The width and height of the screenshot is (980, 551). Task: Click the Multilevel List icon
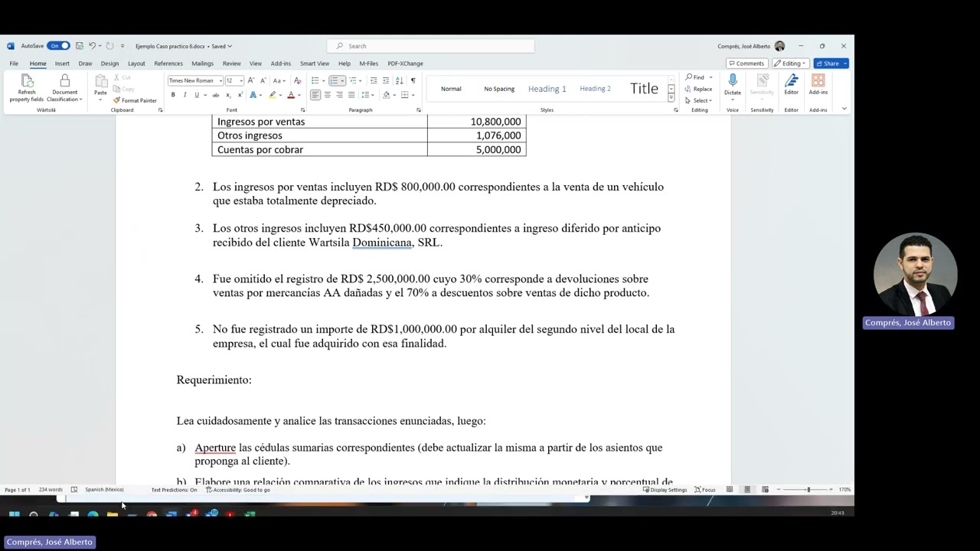[354, 80]
